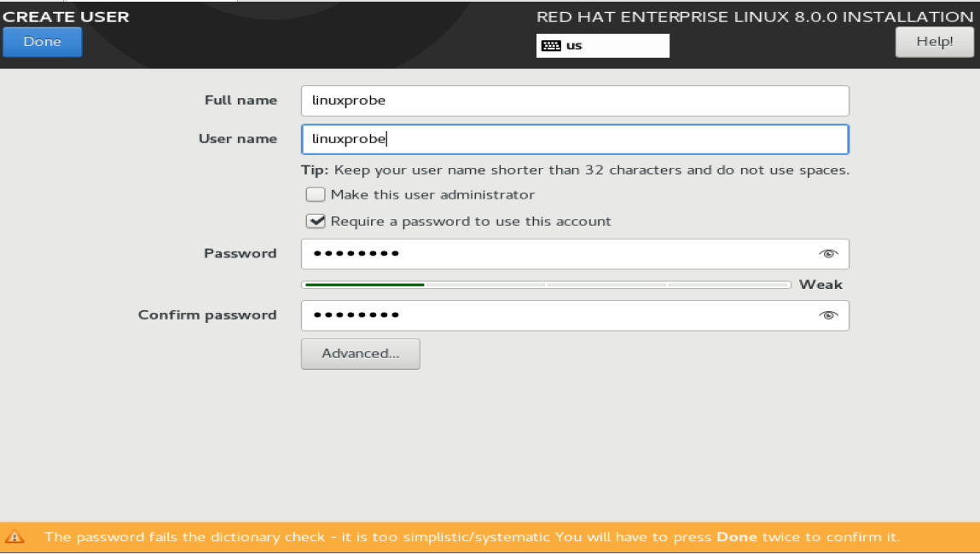Toggle Require a password to use this account
The image size is (980, 554).
click(x=316, y=221)
